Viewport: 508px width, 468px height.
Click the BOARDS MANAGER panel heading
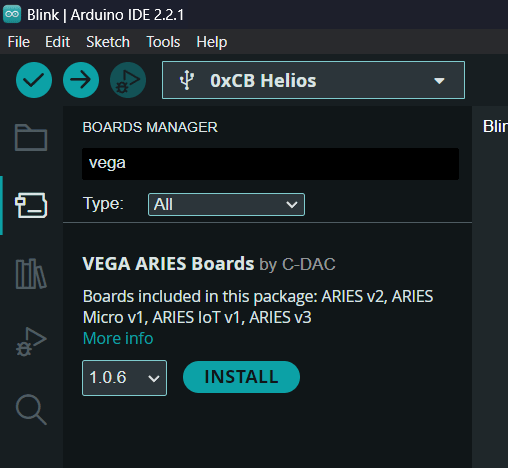click(x=150, y=127)
